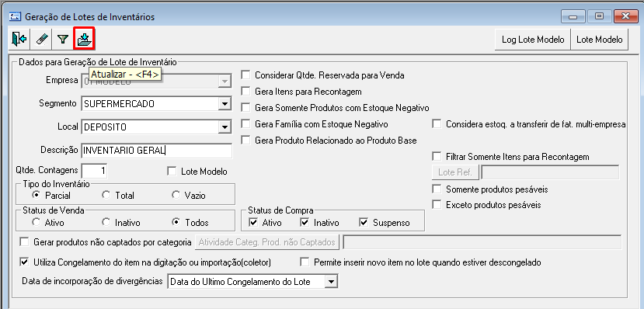Enable Permite inserir novo item no lote
This screenshot has height=309, width=644.
click(x=305, y=262)
